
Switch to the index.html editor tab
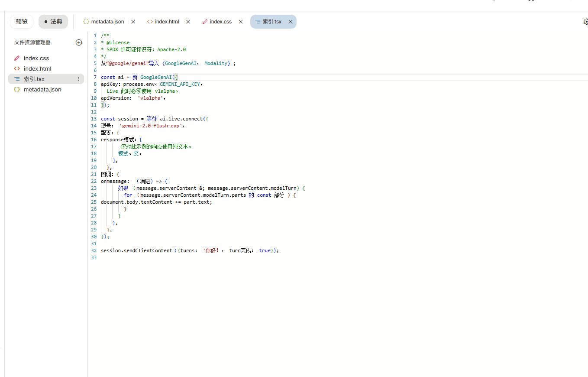click(x=167, y=22)
